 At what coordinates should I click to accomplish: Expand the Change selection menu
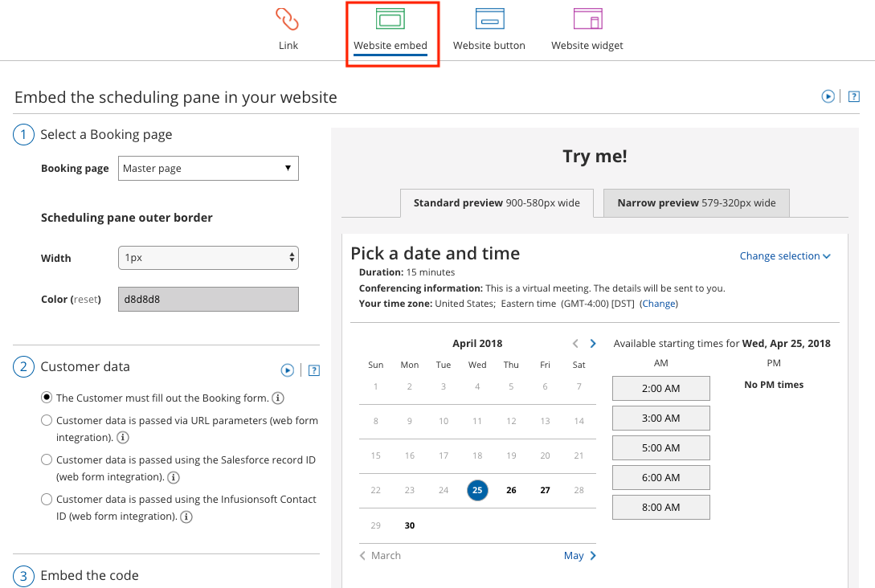[x=784, y=256]
